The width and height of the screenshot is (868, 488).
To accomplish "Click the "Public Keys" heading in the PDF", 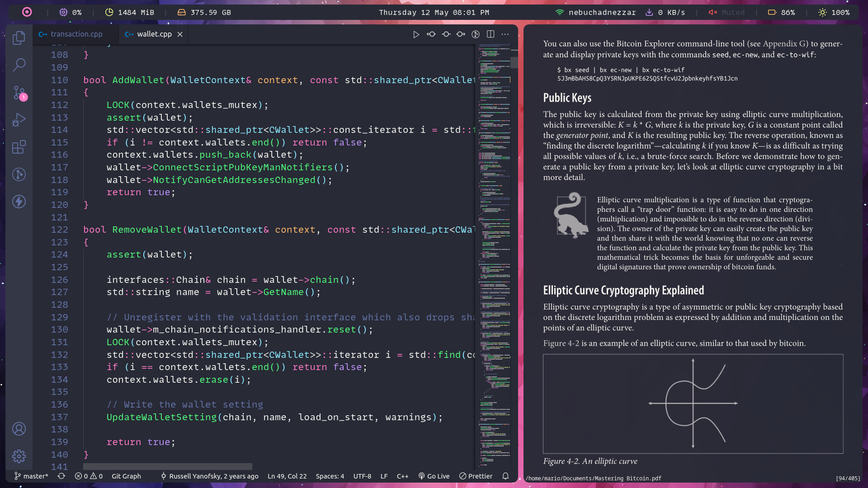I will point(567,98).
